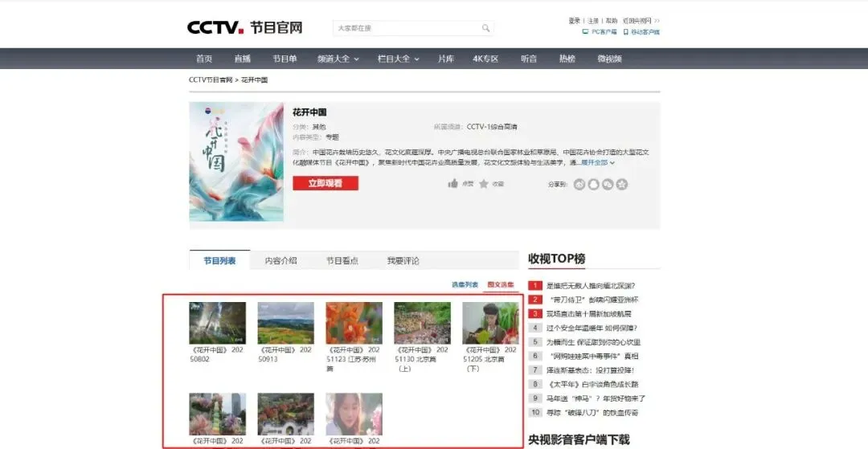Select the 节目列表 tab
The image size is (868, 449).
[219, 260]
